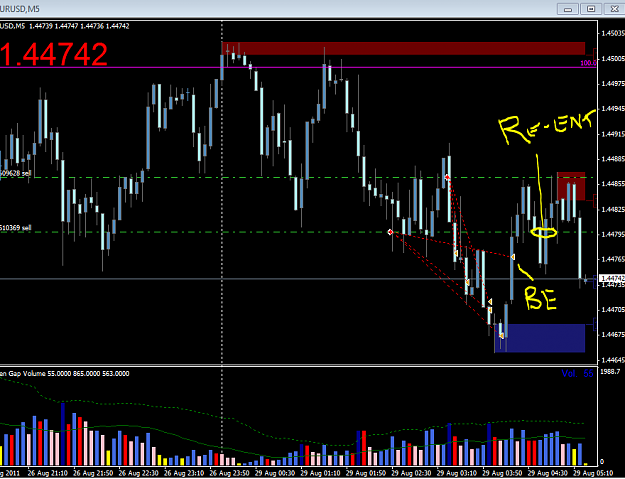Select the large red 1.44742 price label
Screen dimensions: 625x479
pyautogui.click(x=53, y=55)
